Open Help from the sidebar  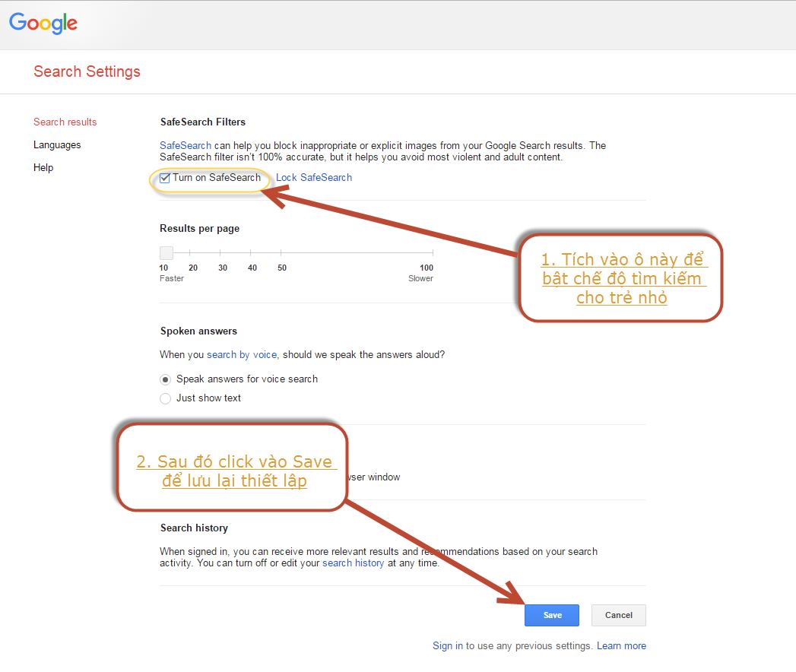(43, 167)
